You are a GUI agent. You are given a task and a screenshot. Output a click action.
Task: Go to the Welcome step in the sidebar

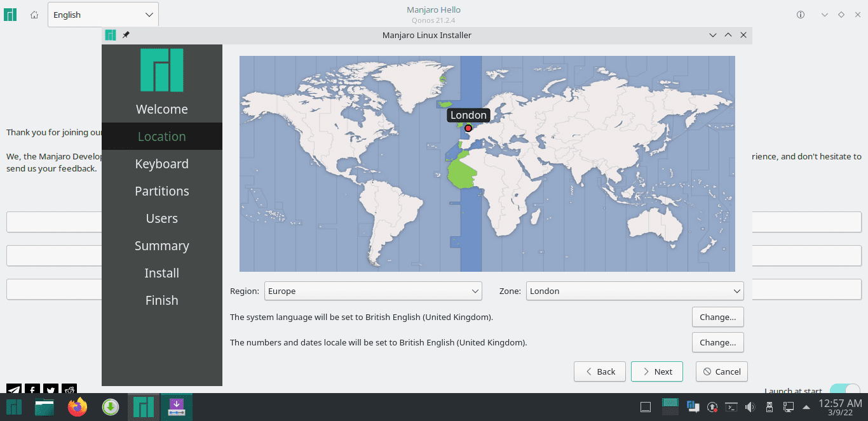pyautogui.click(x=162, y=109)
